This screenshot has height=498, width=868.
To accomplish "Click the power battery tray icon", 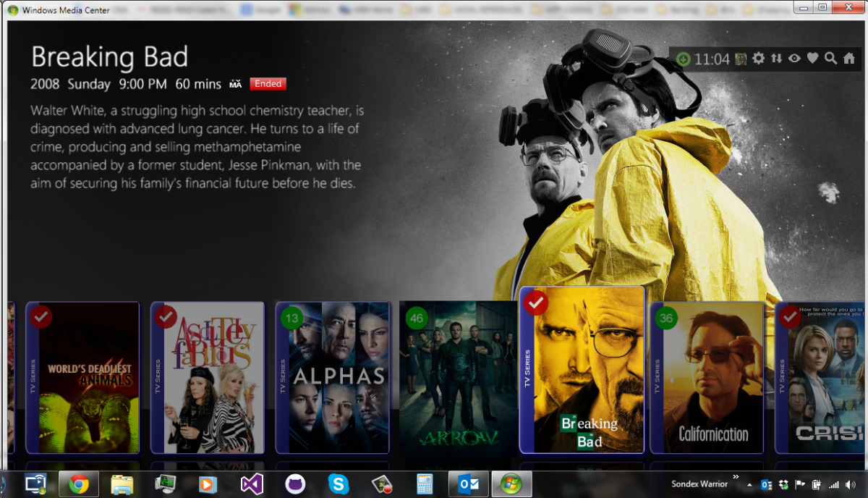I will 817,484.
